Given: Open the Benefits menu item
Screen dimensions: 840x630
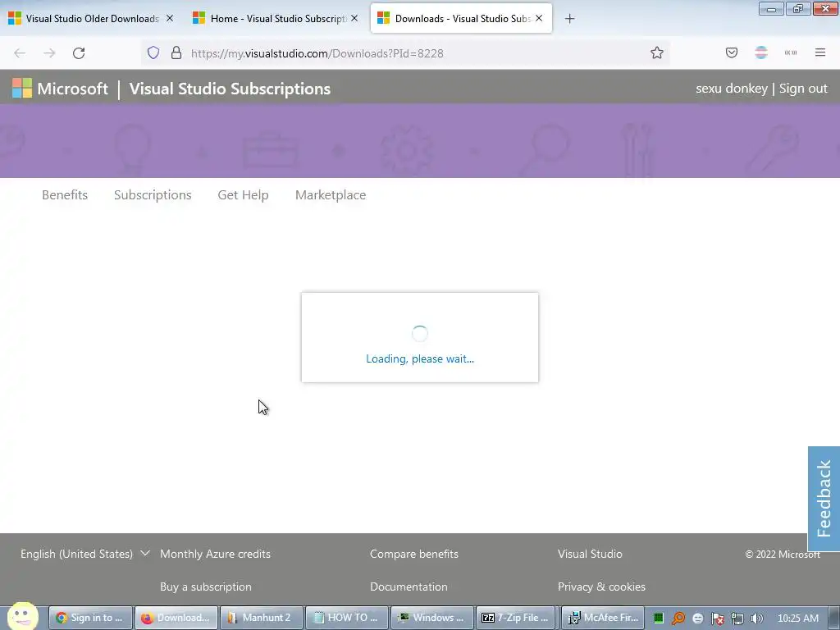Looking at the screenshot, I should [x=65, y=195].
